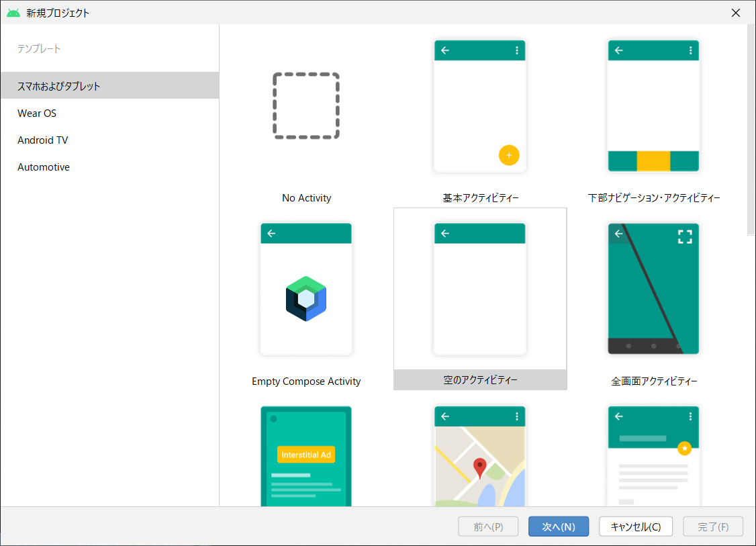Click the Empty Compose Activity label
Image resolution: width=756 pixels, height=546 pixels.
[306, 381]
